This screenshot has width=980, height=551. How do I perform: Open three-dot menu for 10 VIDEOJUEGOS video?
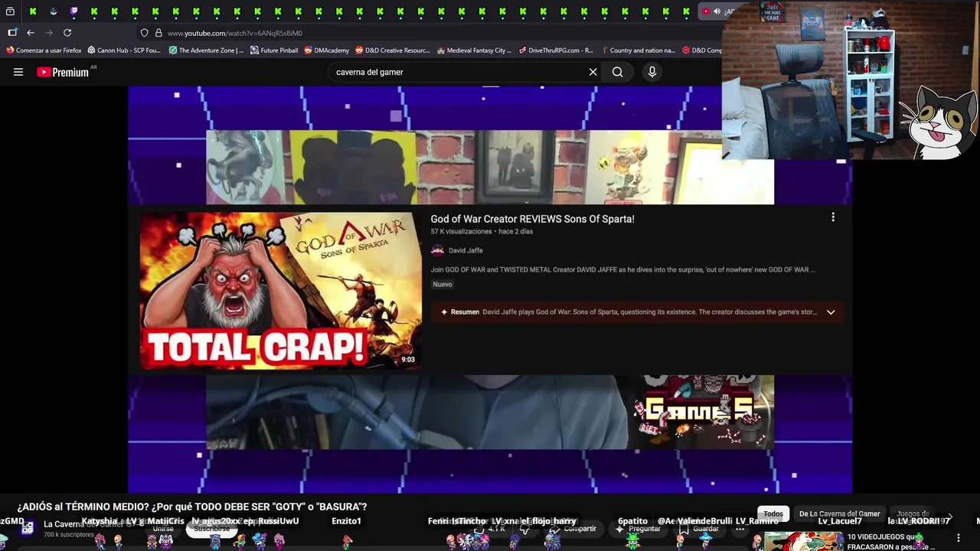coord(958,538)
